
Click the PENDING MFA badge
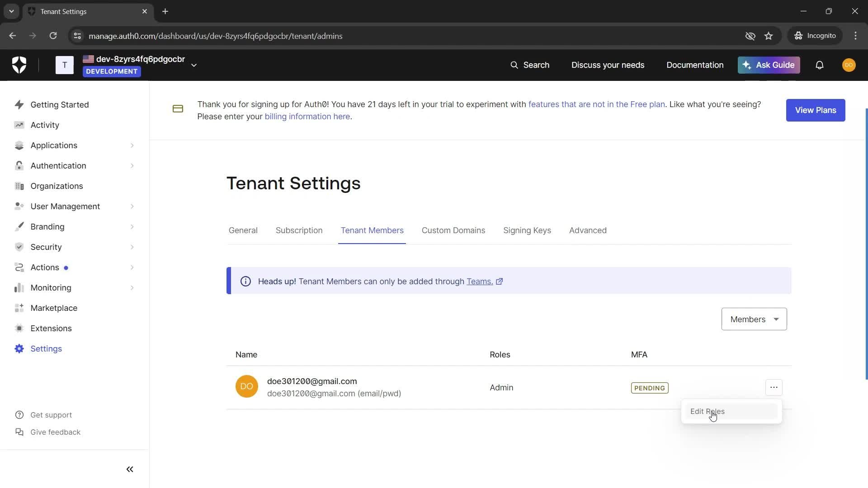pos(649,388)
